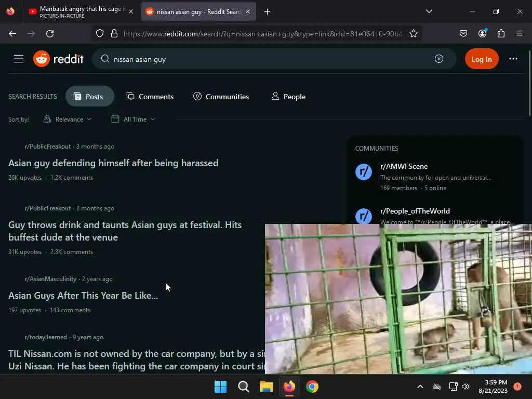Click '26K upvotes' text

tap(25, 178)
